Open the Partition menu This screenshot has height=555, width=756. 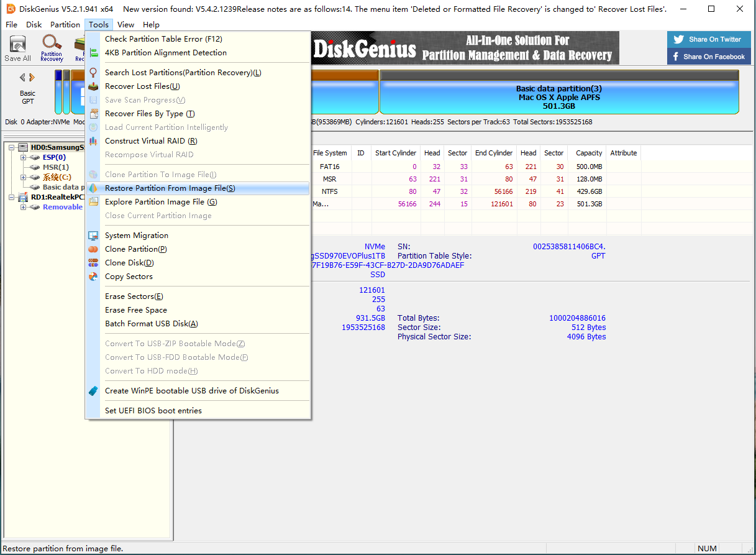coord(65,25)
